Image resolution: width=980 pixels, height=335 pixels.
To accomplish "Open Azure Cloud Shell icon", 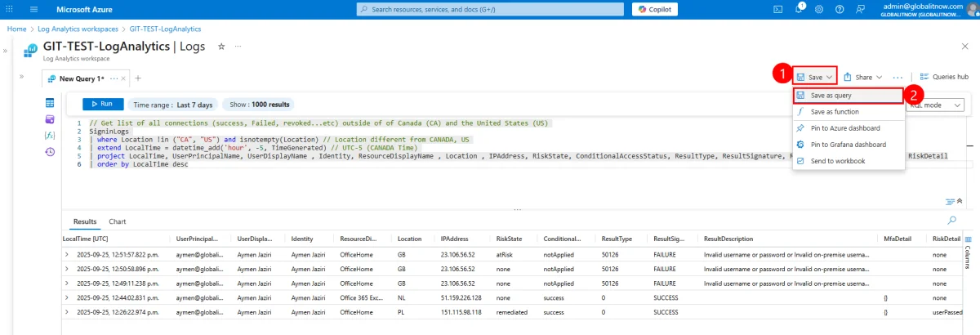I will point(777,9).
